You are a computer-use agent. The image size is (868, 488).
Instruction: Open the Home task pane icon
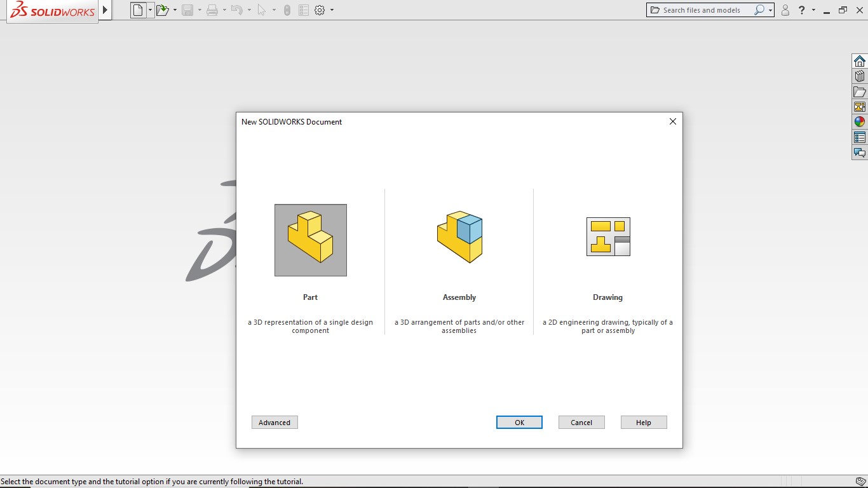(x=859, y=60)
